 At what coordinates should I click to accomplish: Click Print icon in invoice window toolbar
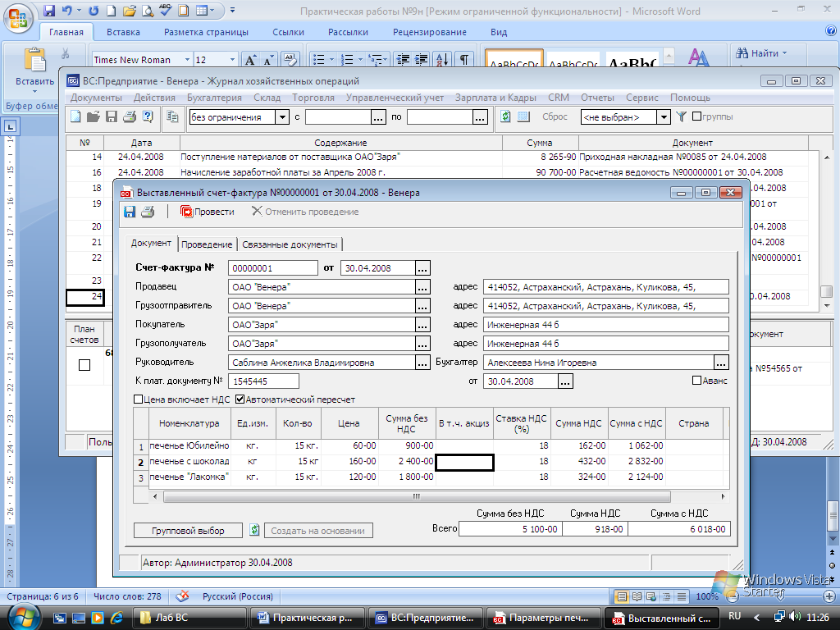click(148, 212)
